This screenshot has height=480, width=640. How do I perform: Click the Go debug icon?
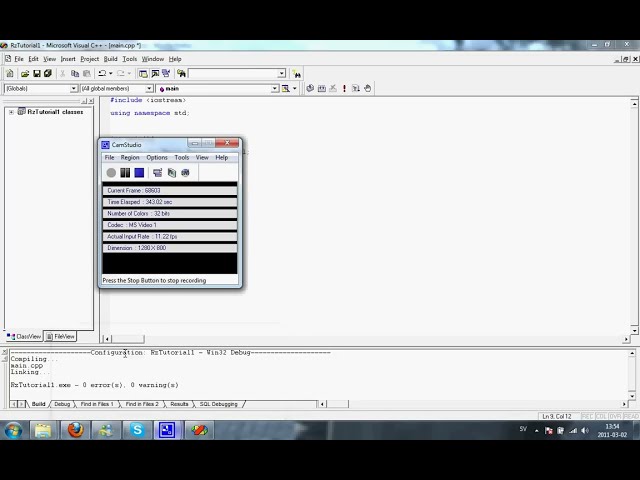356,88
